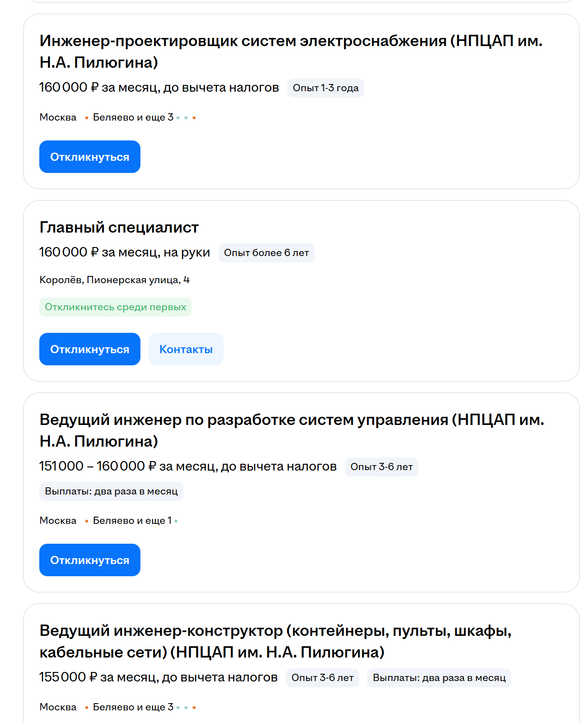This screenshot has height=723, width=588.
Task: Click 'Беляево и еще 3' in электроснабжения card
Action: (133, 117)
